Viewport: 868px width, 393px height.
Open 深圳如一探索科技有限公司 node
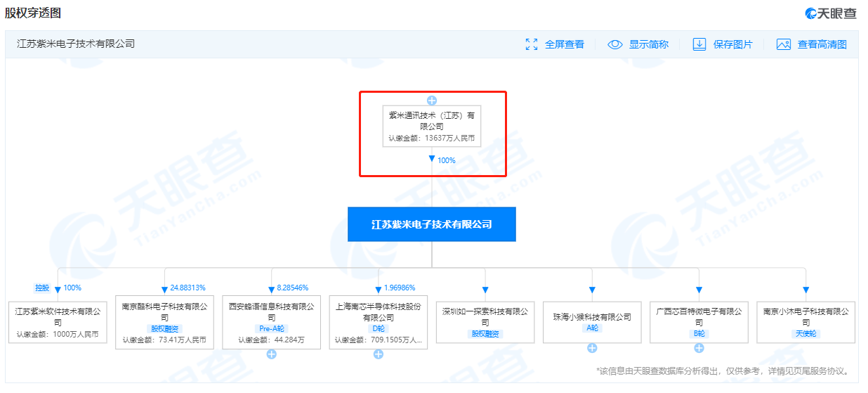tap(485, 322)
